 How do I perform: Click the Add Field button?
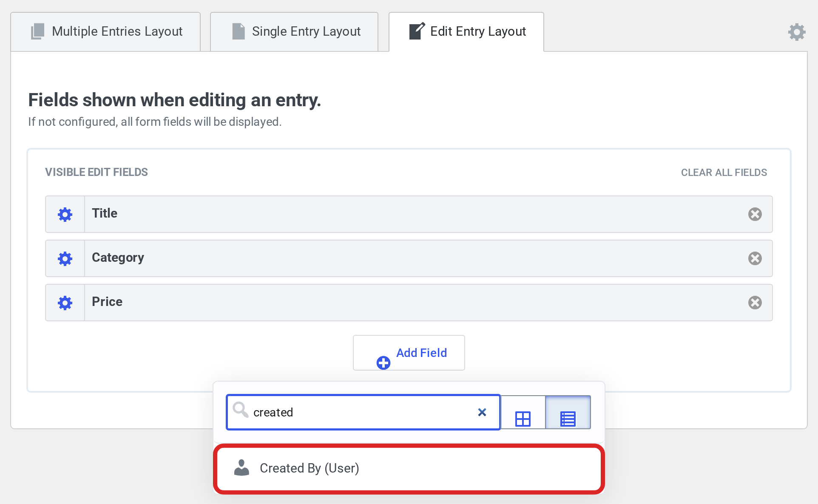pyautogui.click(x=409, y=353)
